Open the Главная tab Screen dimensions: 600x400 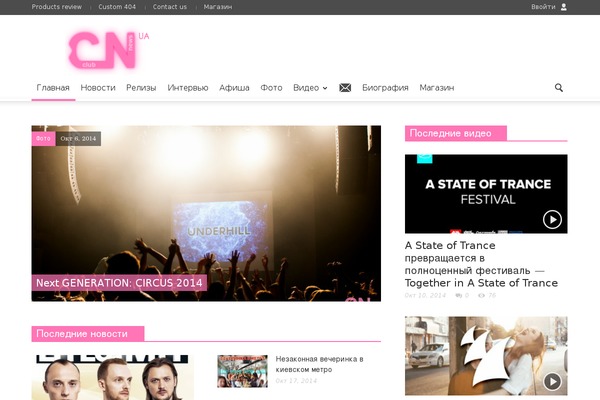pyautogui.click(x=53, y=88)
